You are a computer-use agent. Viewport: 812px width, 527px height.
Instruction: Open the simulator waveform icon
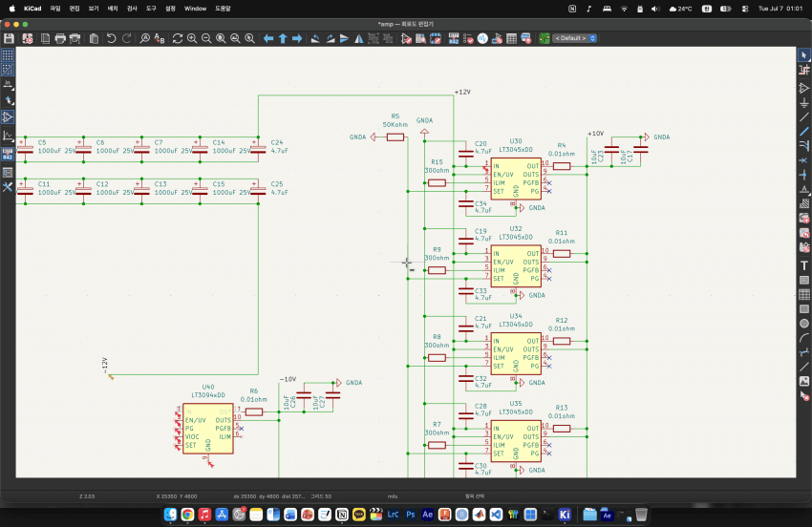pyautogui.click(x=482, y=38)
